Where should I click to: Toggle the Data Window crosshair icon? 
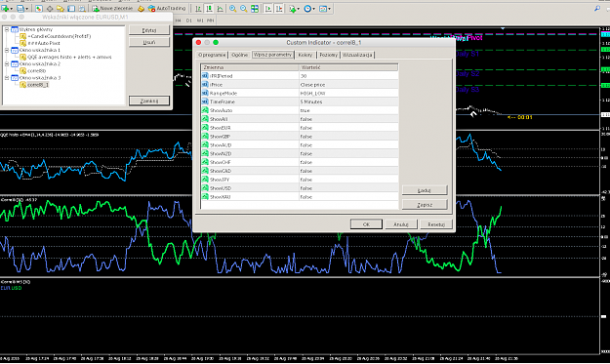click(x=50, y=8)
